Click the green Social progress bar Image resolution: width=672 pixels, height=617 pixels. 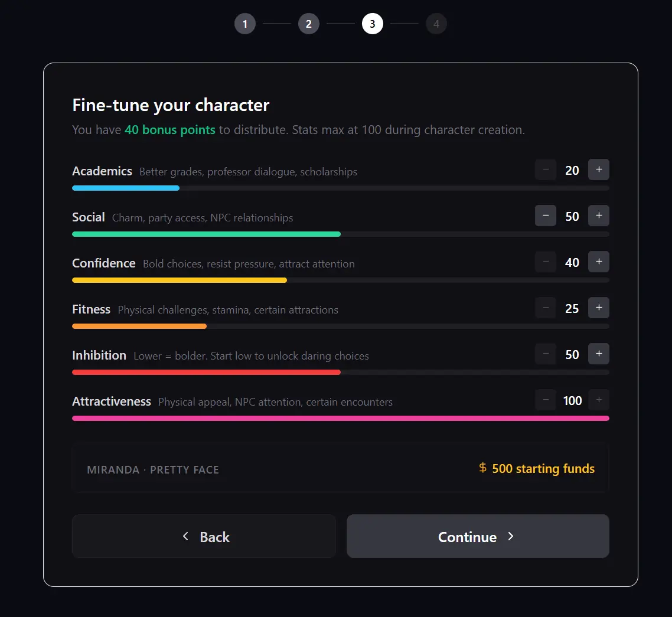pos(206,234)
